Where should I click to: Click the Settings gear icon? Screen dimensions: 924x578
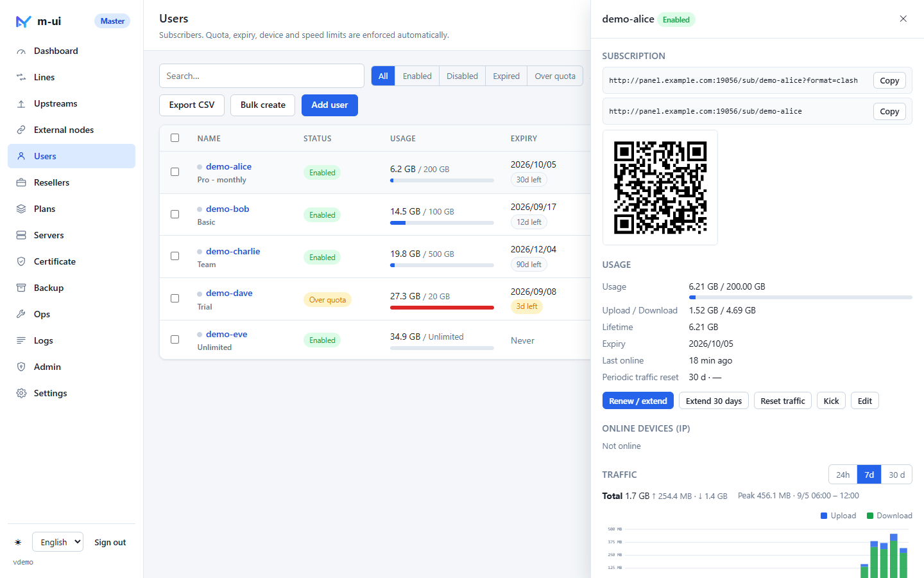21,393
